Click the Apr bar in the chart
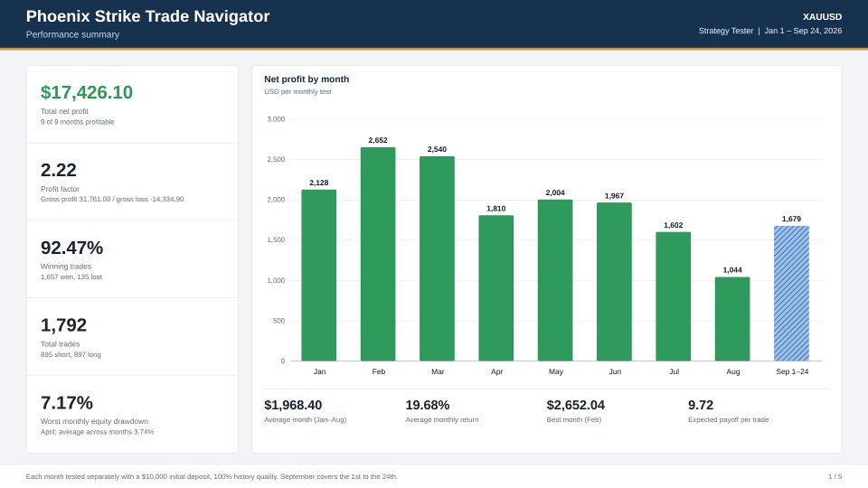The image size is (868, 488). (x=496, y=287)
